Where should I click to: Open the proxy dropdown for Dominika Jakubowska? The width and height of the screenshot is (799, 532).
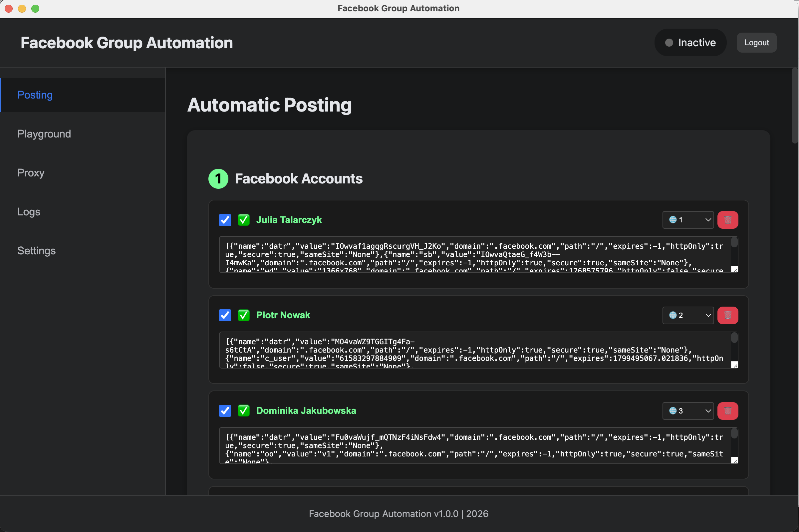coord(688,411)
